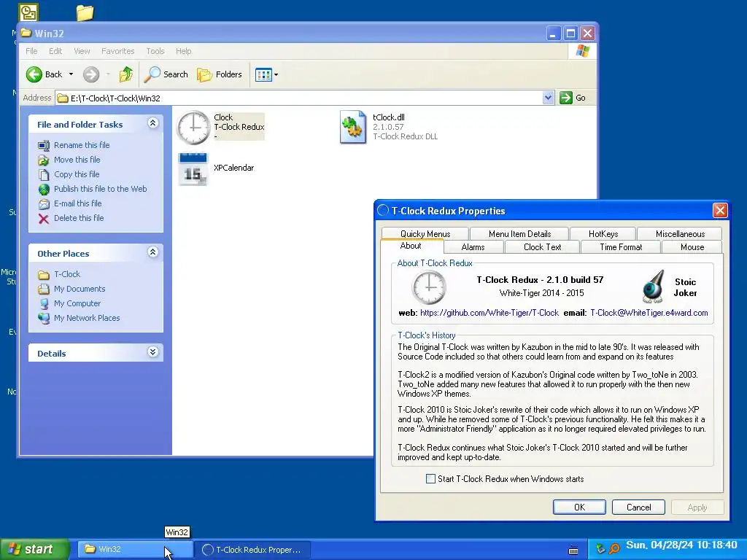Open the Back button history dropdown arrow
This screenshot has width=747, height=560.
(x=71, y=74)
